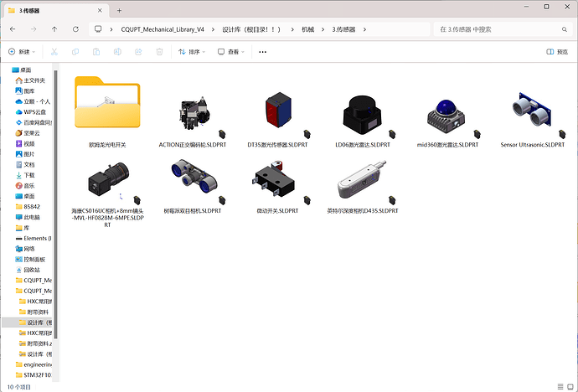Open engineering folder in sidebar
578x392 pixels.
tap(34, 364)
